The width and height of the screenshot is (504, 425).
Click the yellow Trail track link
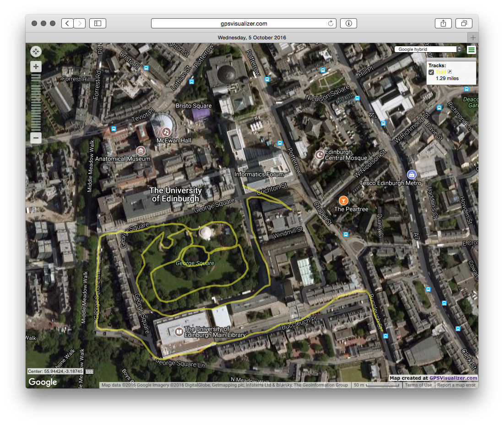[x=441, y=72]
